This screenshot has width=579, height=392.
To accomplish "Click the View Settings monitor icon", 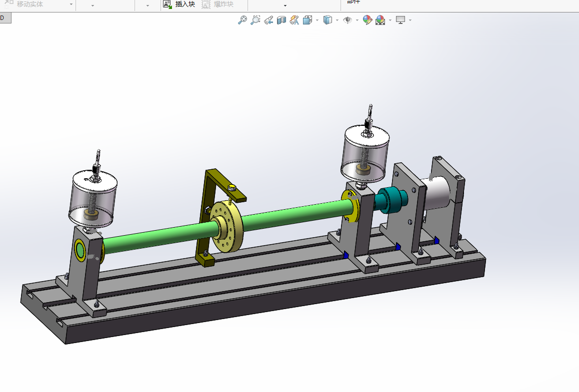I will pos(400,20).
